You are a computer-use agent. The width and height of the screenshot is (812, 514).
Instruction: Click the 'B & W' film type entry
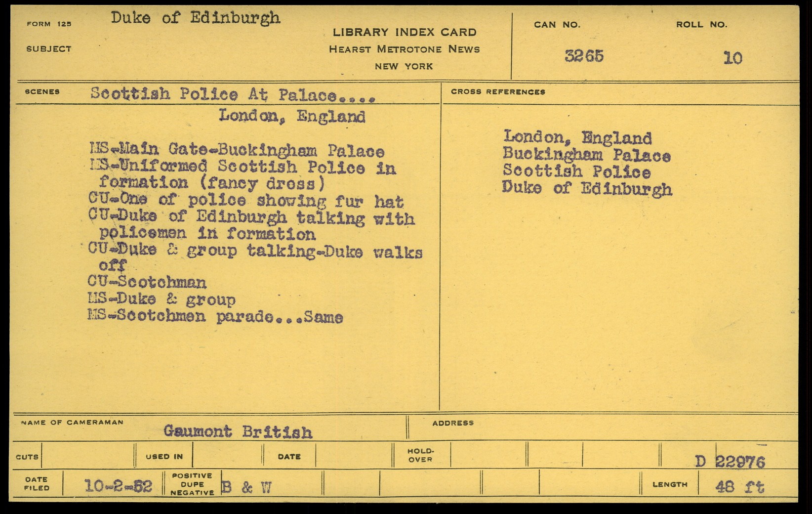[x=246, y=488]
